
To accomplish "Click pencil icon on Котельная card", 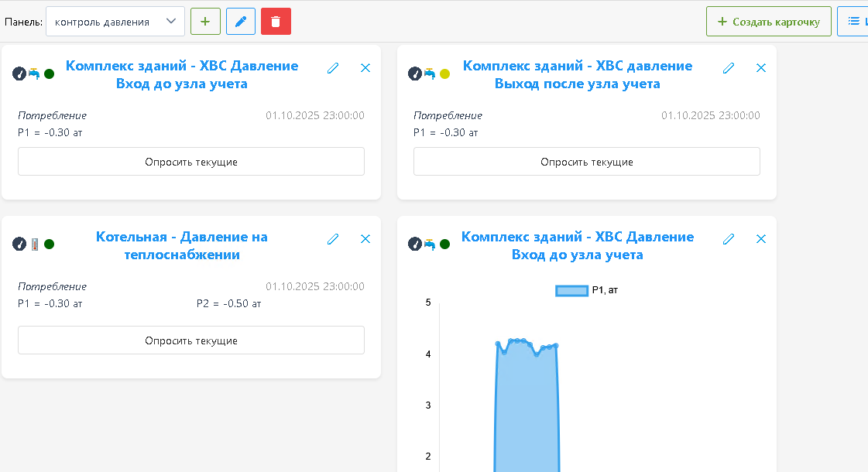I will pos(333,239).
